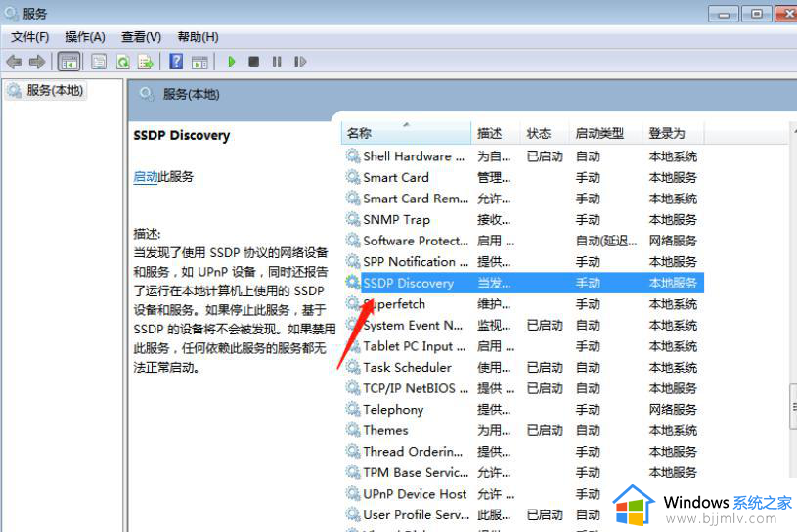Image resolution: width=797 pixels, height=532 pixels.
Task: Click gear icon beside Telephony
Action: [353, 409]
